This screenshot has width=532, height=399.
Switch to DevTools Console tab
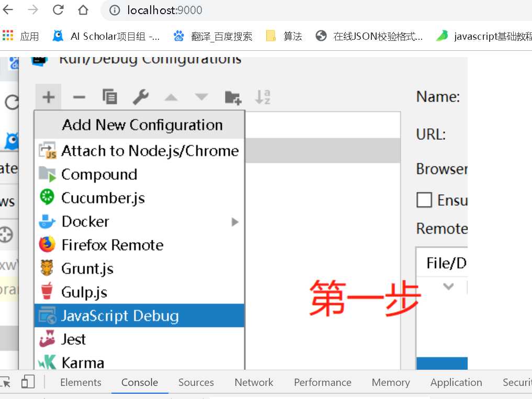point(140,382)
